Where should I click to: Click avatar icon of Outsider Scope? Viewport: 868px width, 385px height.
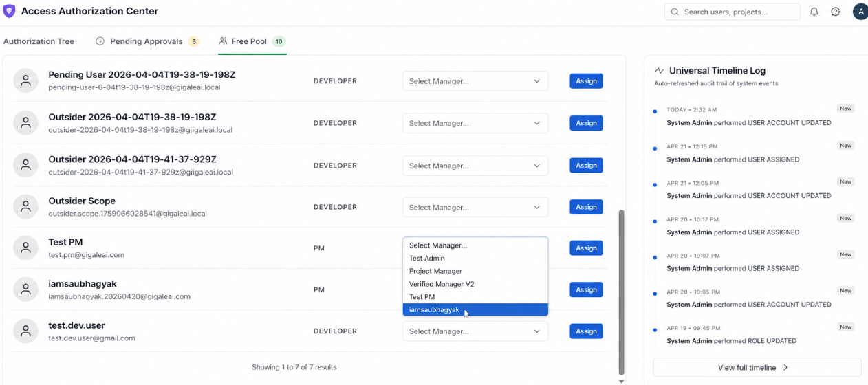click(x=25, y=207)
